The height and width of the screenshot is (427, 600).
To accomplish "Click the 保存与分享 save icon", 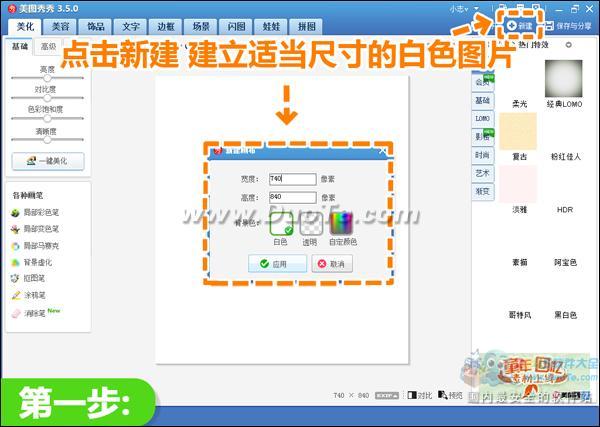I will (549, 26).
